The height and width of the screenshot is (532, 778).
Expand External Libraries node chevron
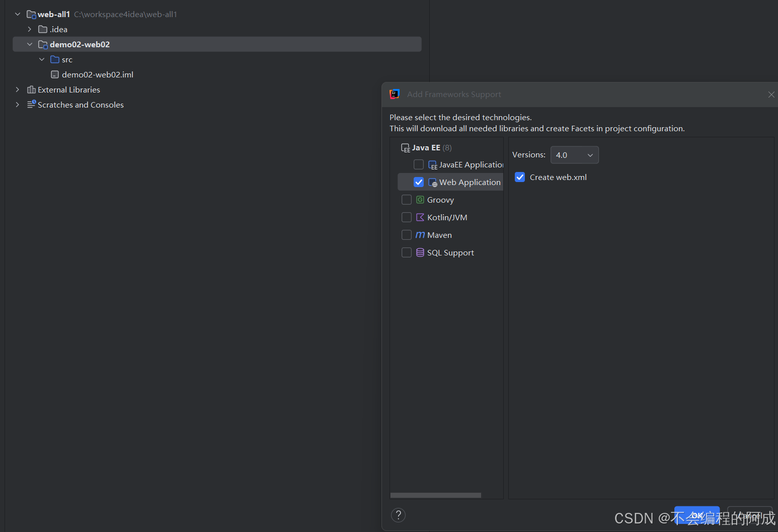[x=18, y=90]
